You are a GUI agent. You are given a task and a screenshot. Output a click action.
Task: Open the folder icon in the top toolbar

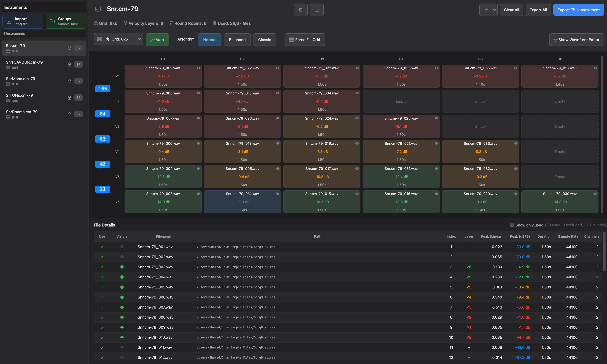pyautogui.click(x=317, y=10)
